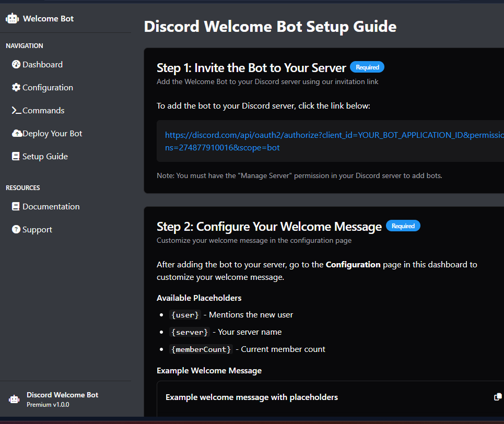Click the Discord Welcome Bot Setup Guide heading

click(x=270, y=26)
